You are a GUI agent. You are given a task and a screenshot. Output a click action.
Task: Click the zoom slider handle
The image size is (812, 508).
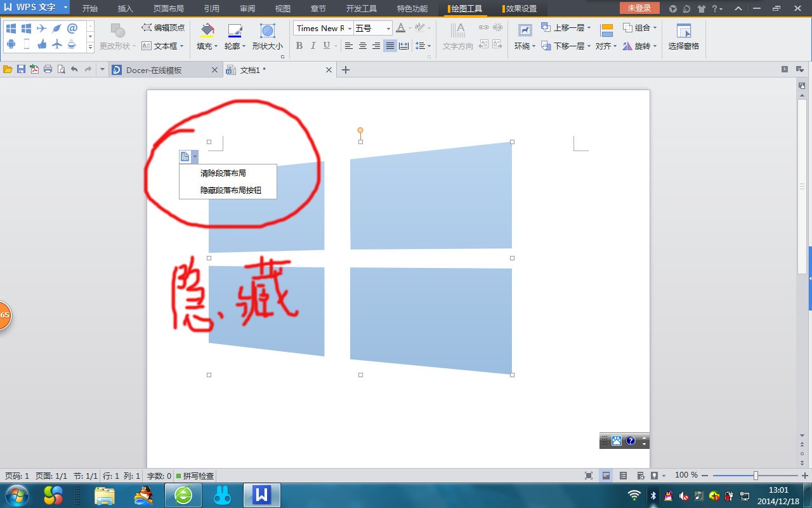(x=756, y=476)
